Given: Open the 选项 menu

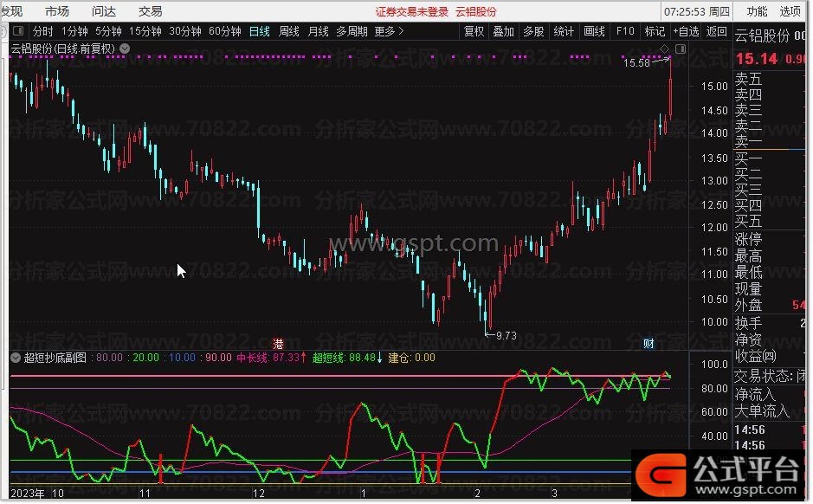Looking at the screenshot, I should click(790, 11).
